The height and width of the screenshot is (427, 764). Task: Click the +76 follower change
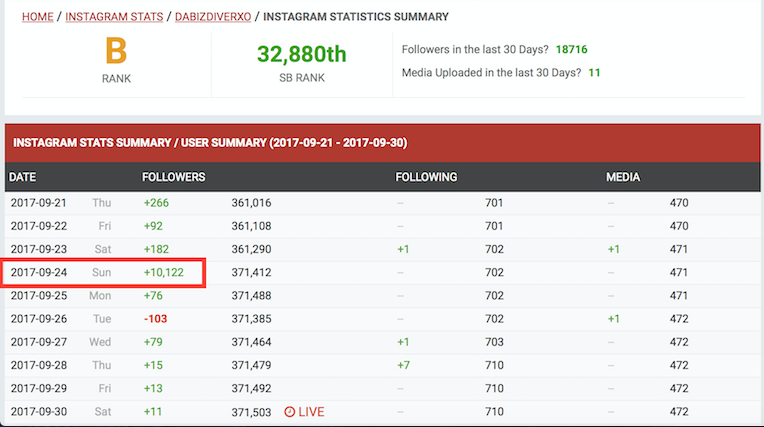point(153,295)
